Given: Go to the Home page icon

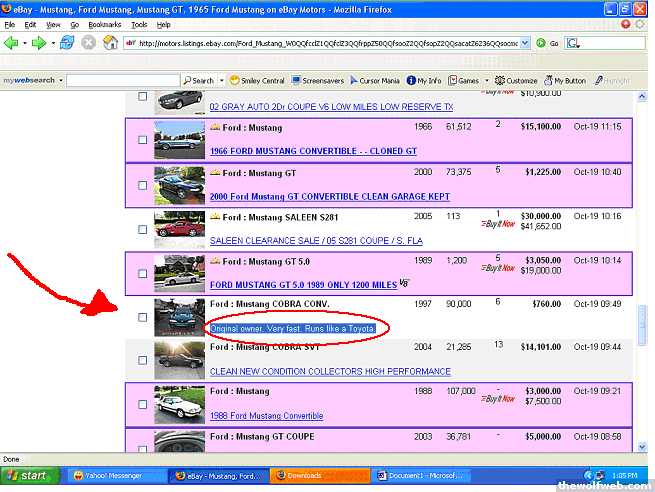Looking at the screenshot, I should [110, 44].
